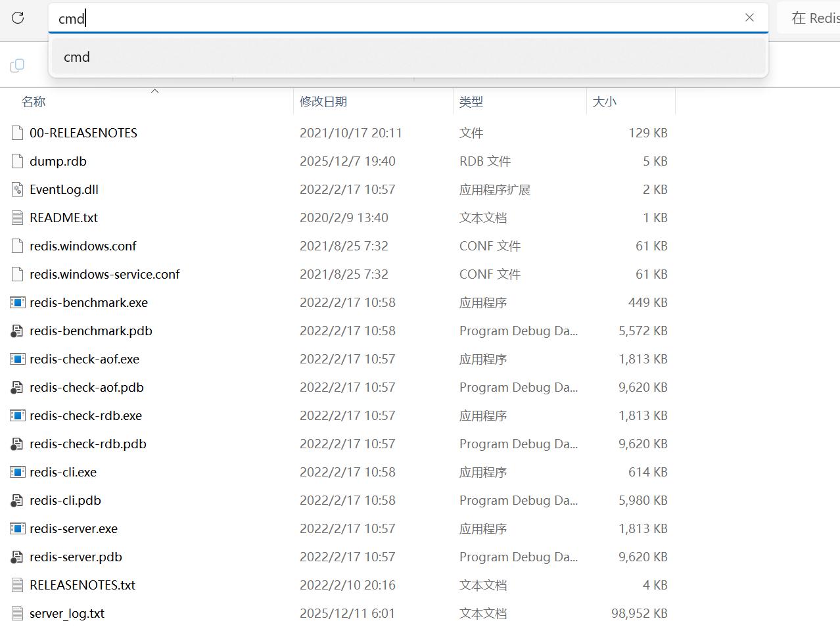
Task: Click size 5,572 KB of redis-benchmark.pdb
Action: [643, 331]
